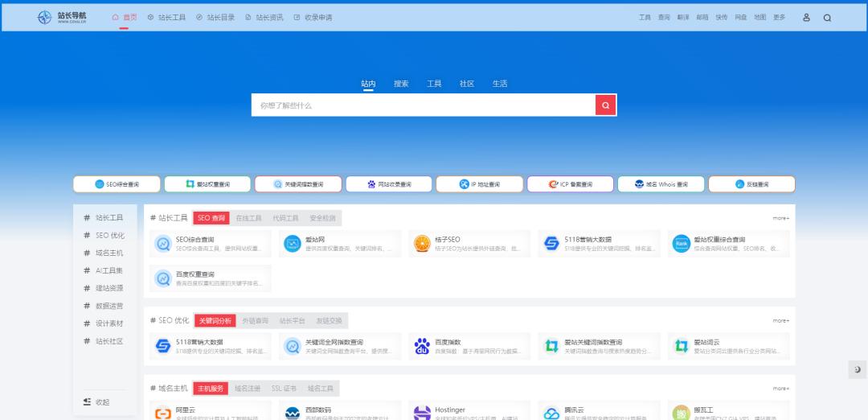Select the 社区 search tab
Screen dimensions: 868x420
[x=467, y=84]
